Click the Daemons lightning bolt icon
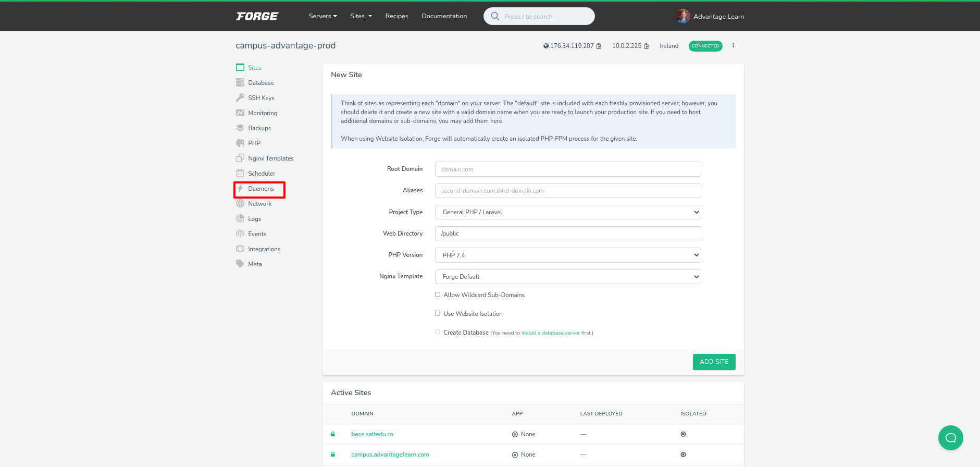The height and width of the screenshot is (467, 980). point(240,188)
